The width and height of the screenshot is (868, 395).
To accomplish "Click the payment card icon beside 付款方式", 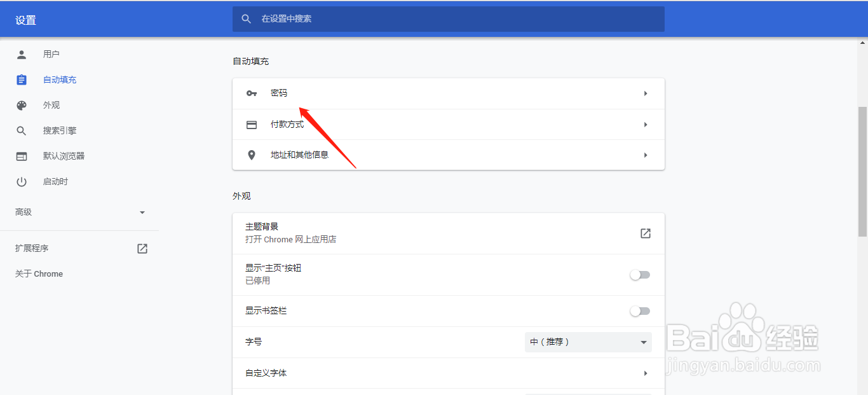I will [252, 124].
